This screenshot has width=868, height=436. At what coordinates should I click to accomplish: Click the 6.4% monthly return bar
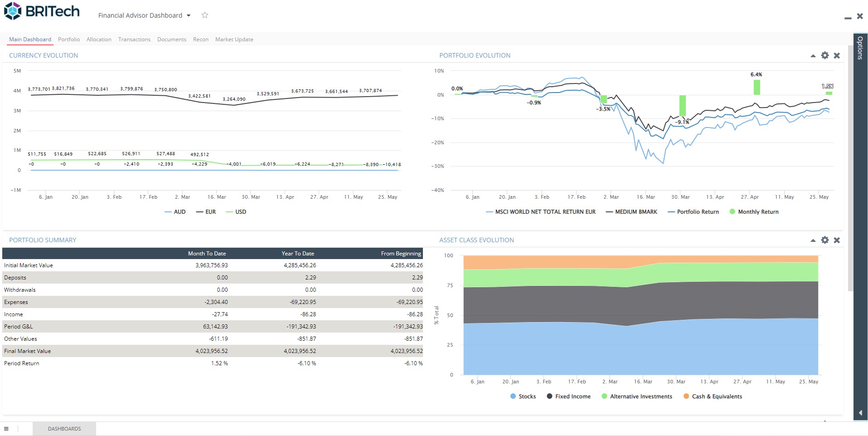(x=757, y=87)
